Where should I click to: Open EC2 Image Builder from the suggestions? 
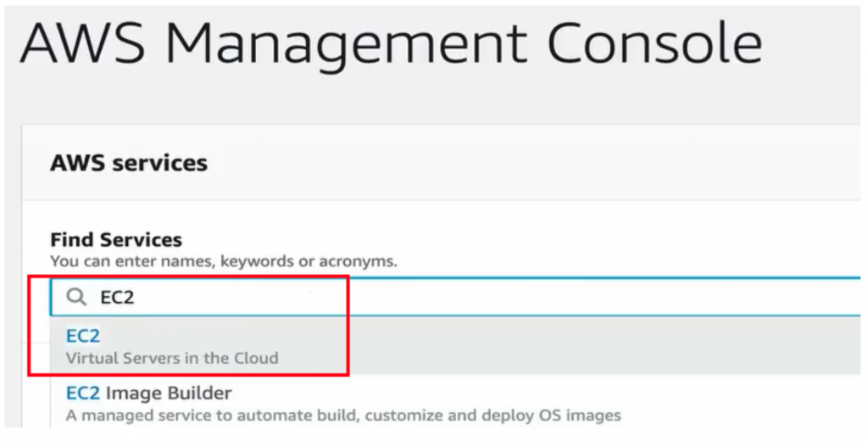tap(148, 394)
